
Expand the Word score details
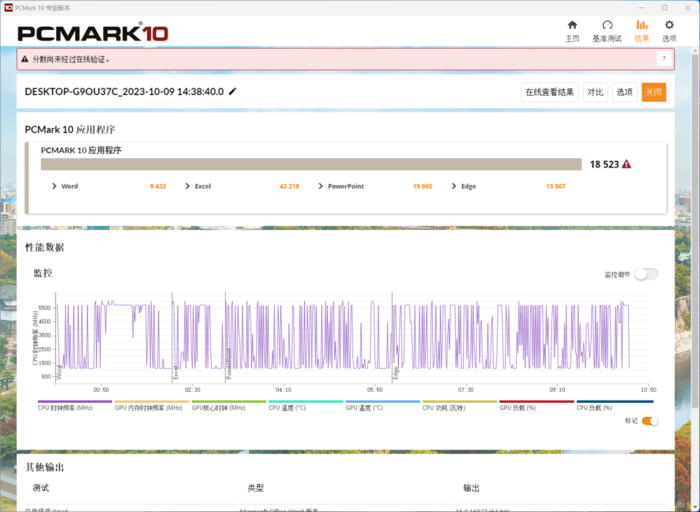(54, 186)
